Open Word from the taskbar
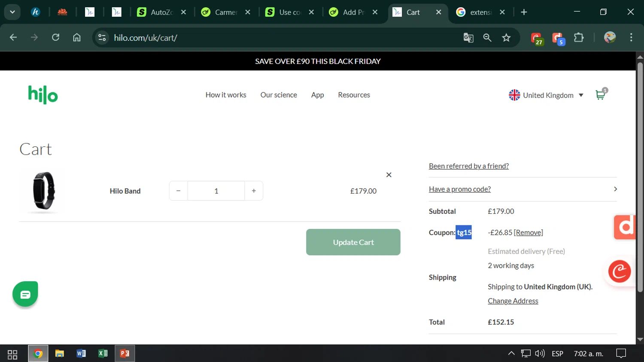644x362 pixels. [x=81, y=354]
